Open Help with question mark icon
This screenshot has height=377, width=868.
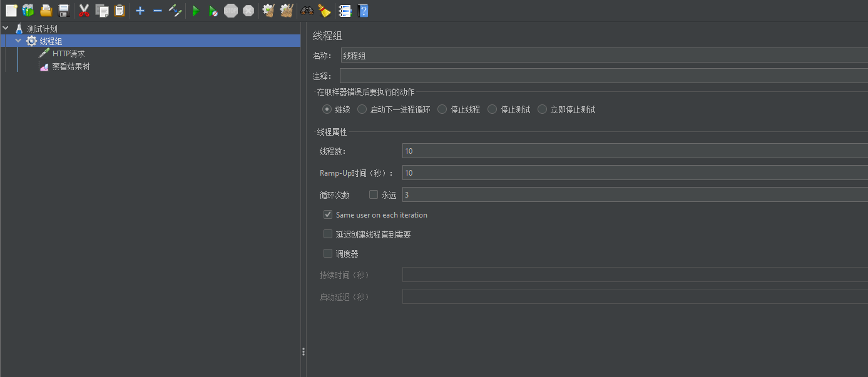[362, 11]
